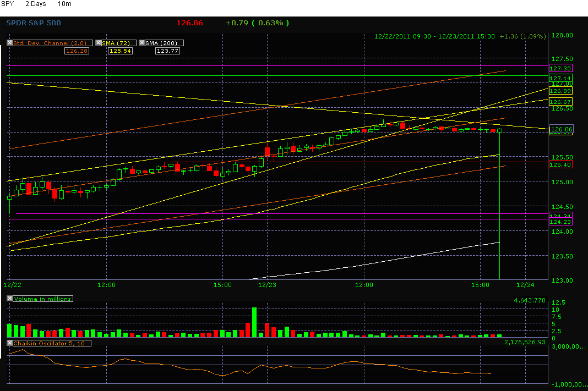This screenshot has width=588, height=391.
Task: Click the 3,000,00... oscillator axis label
Action: 568,347
